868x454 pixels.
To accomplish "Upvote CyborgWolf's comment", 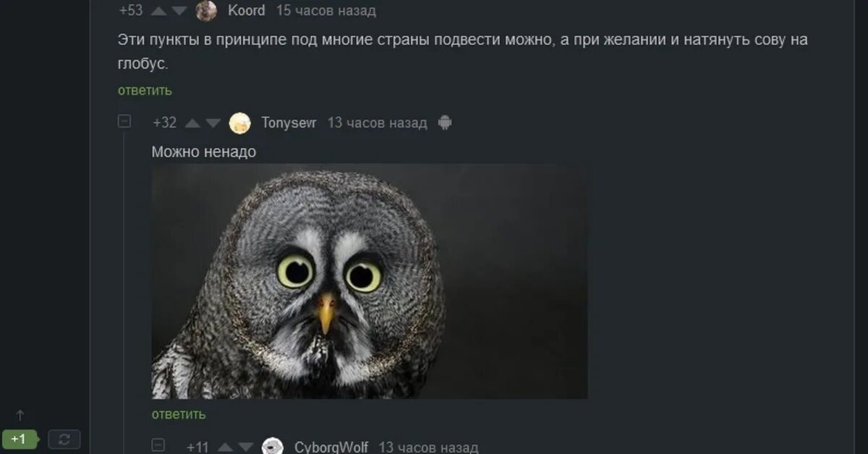I will (x=226, y=447).
